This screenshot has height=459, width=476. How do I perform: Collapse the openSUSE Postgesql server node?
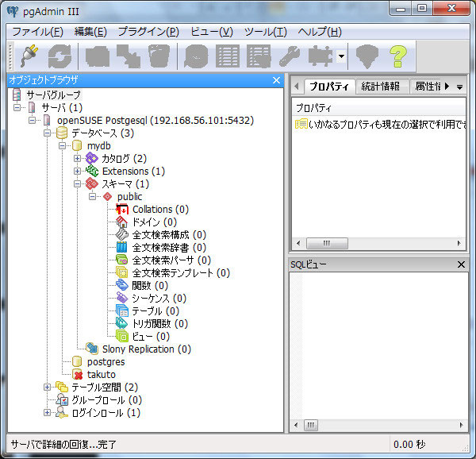(x=33, y=120)
